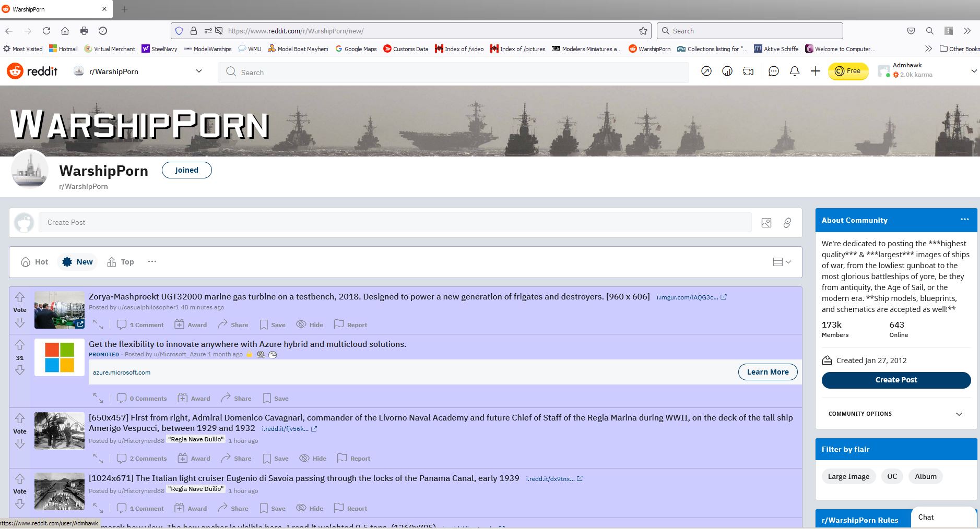Filter by Album flair
This screenshot has width=980, height=529.
pyautogui.click(x=926, y=476)
